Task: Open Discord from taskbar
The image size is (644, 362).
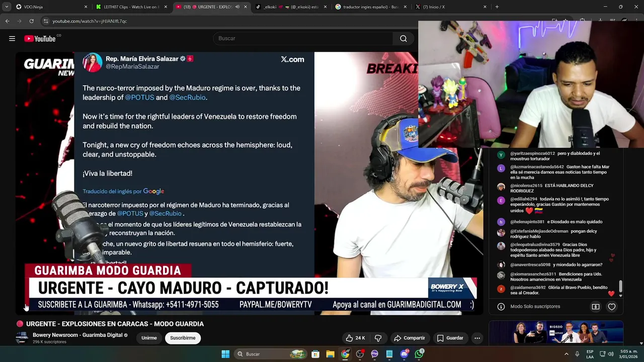Action: pos(405,354)
